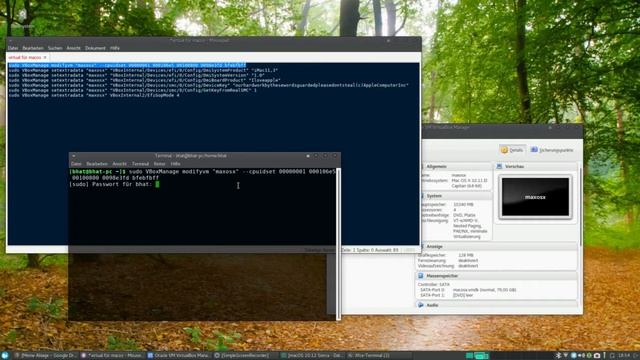
Task: Open Ansicht menu in Mousepad
Action: [x=73, y=48]
